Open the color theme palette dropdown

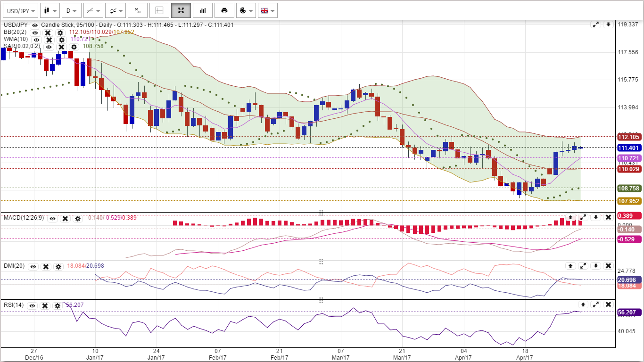point(246,10)
